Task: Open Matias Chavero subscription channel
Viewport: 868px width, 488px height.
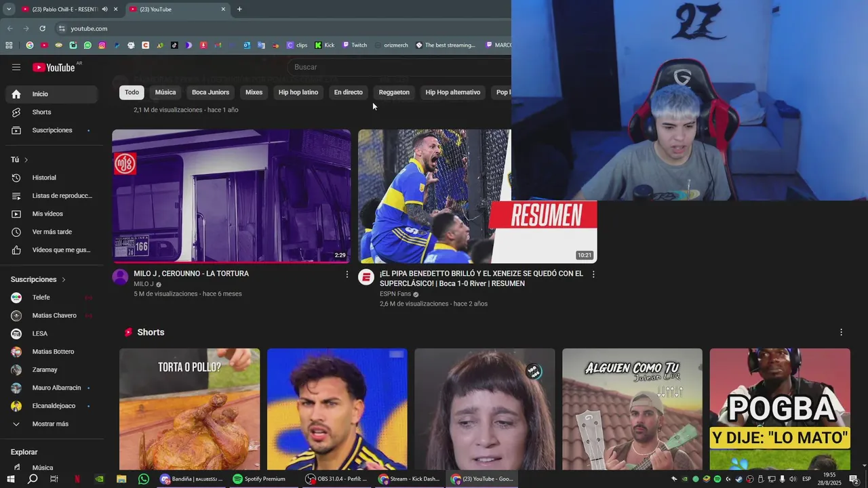Action: [52, 316]
